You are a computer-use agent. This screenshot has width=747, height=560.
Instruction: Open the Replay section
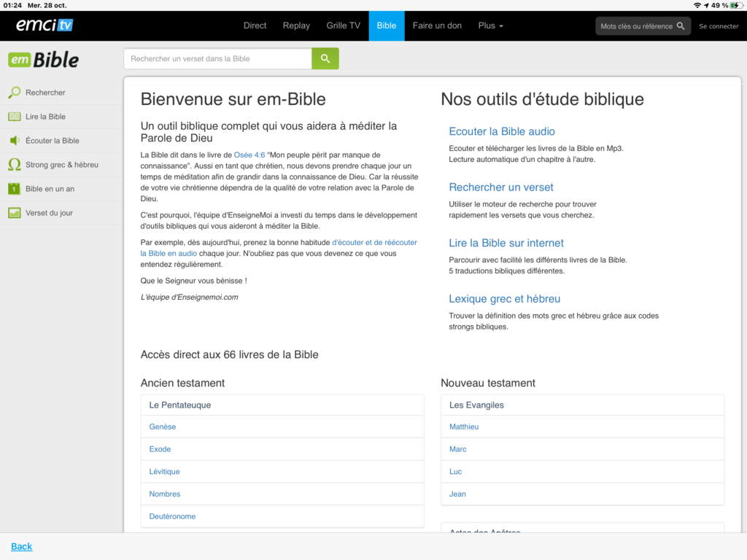pos(295,26)
